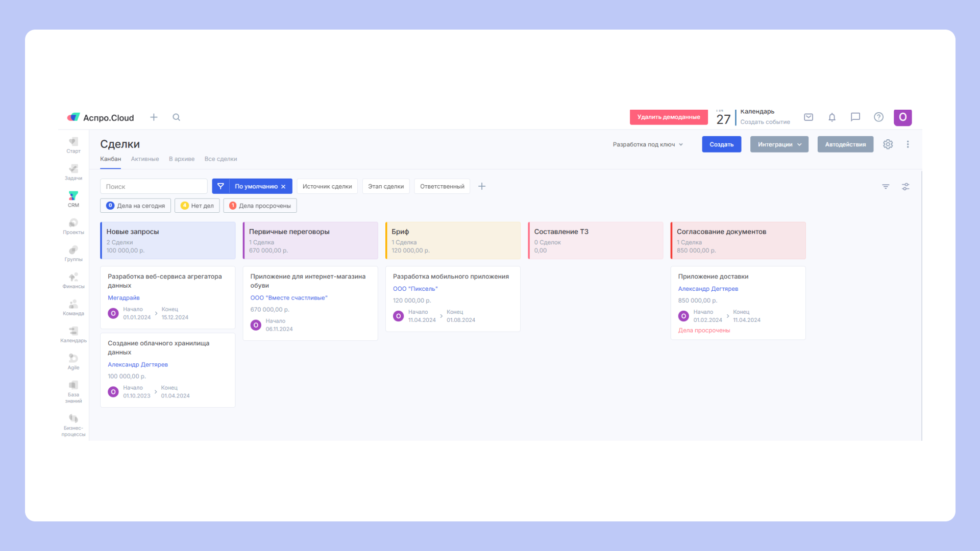The height and width of the screenshot is (551, 980).
Task: Toggle the 'Дела на сегодня' filter
Action: coord(136,206)
